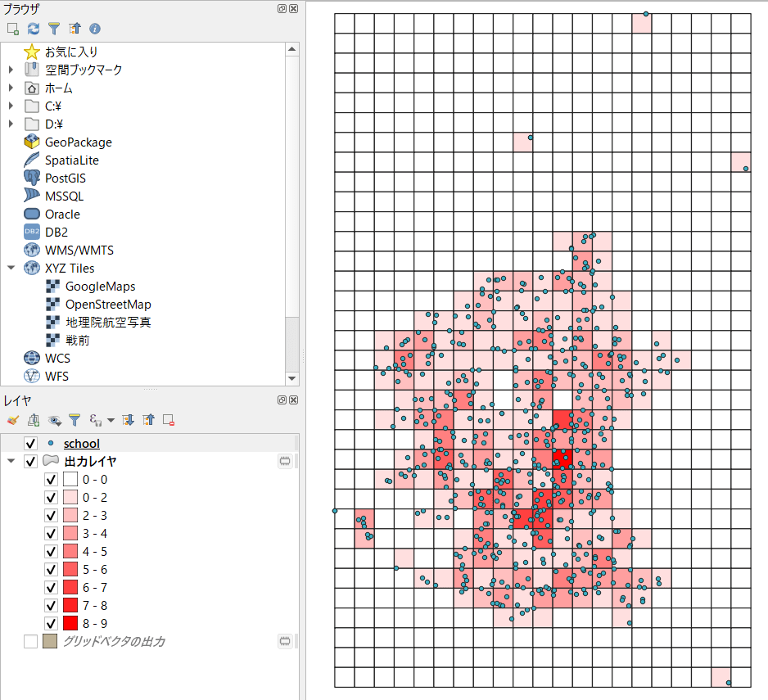Select WMS/WMTS in the Browser panel
This screenshot has height=700, width=768.
pyautogui.click(x=79, y=251)
